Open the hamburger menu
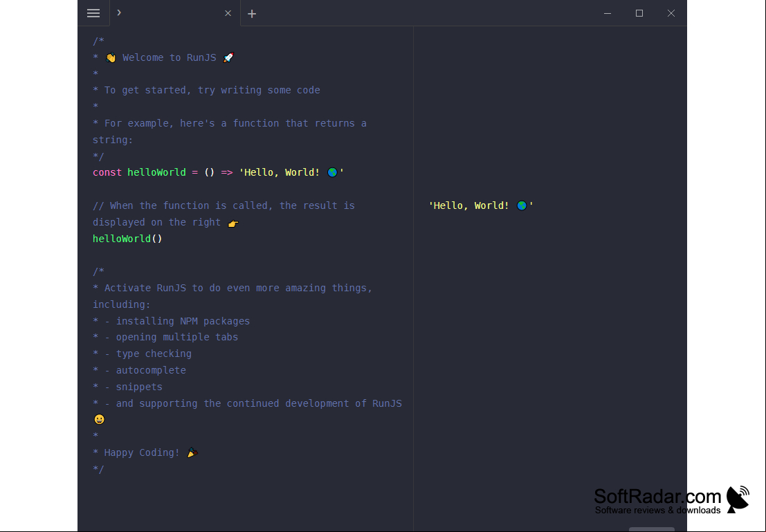This screenshot has width=766, height=532. tap(93, 13)
